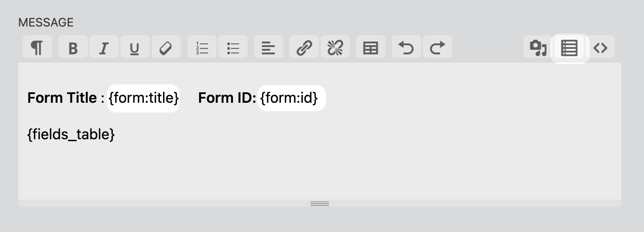Screen dimensions: 644x232
Task: Open the insert table menu
Action: (370, 47)
